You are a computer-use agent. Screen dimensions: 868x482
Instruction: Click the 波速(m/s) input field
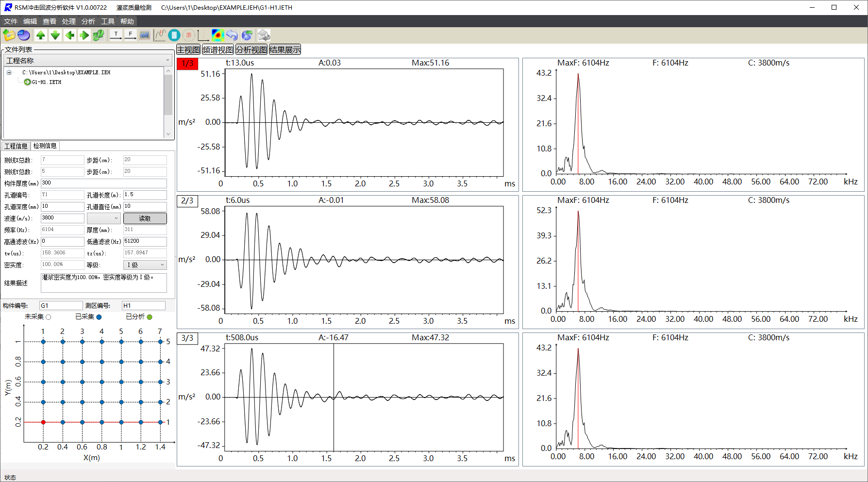pos(63,218)
